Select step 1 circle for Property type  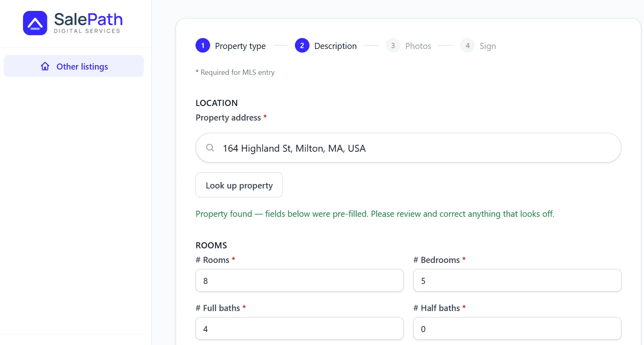coord(203,46)
